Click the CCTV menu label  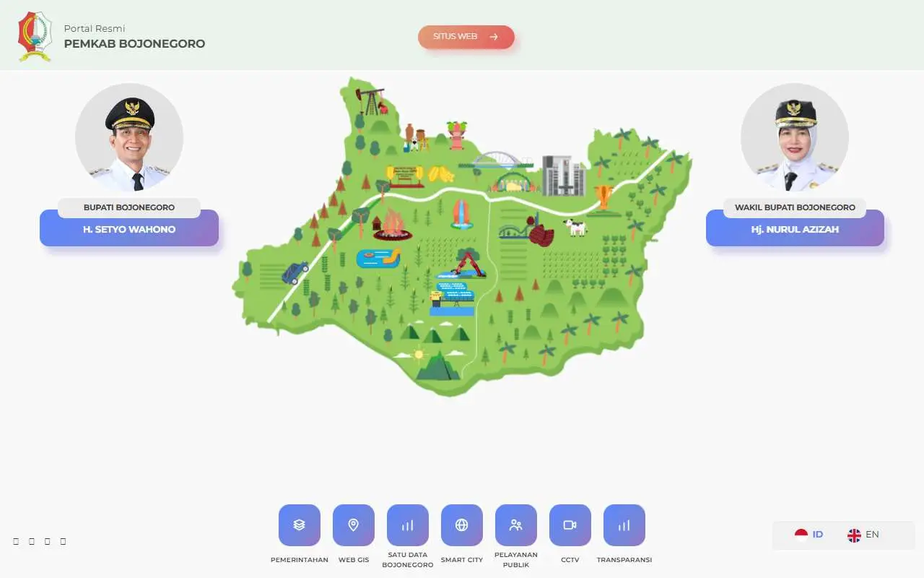pos(570,560)
